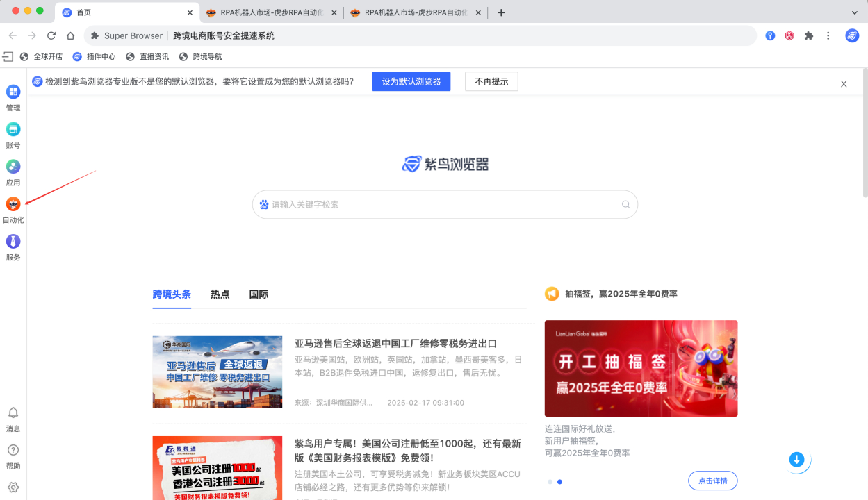
Task: Open 跨境导航 bookmark
Action: (200, 57)
